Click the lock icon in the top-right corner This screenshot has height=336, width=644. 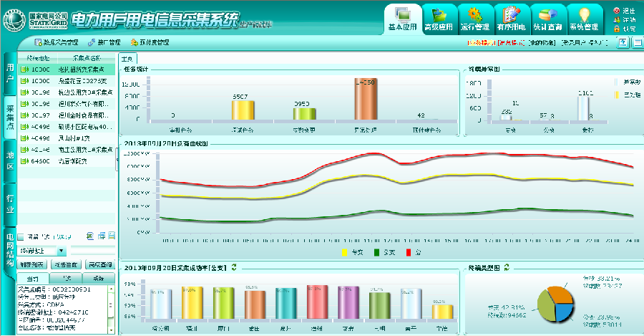617,29
